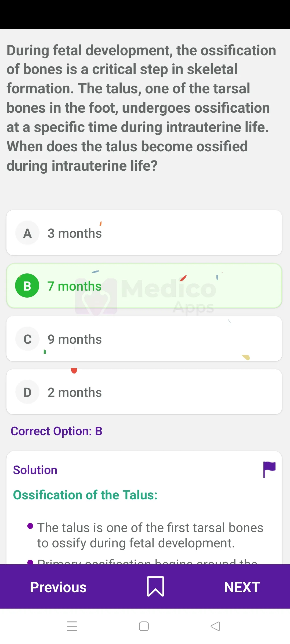Choose the 2 months answer
290x644 pixels.
point(75,392)
